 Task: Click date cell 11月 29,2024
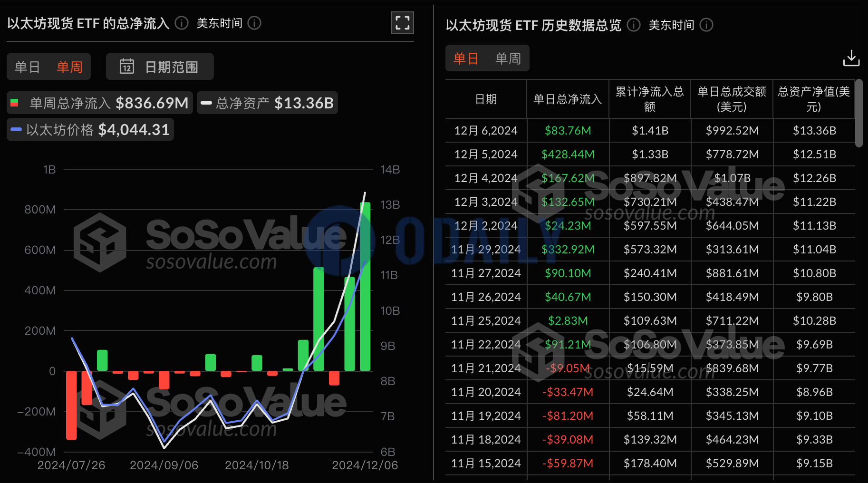(486, 249)
